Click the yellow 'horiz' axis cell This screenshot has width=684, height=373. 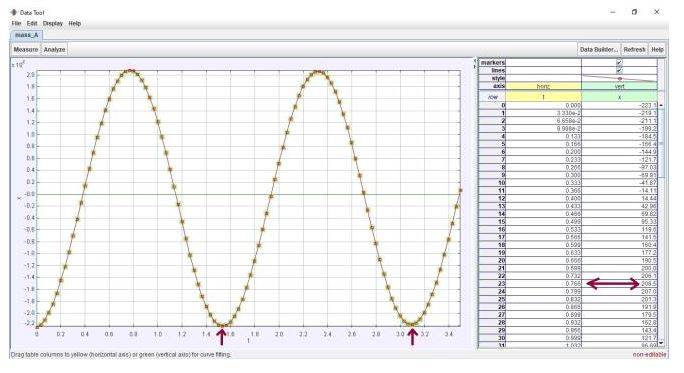[x=543, y=86]
